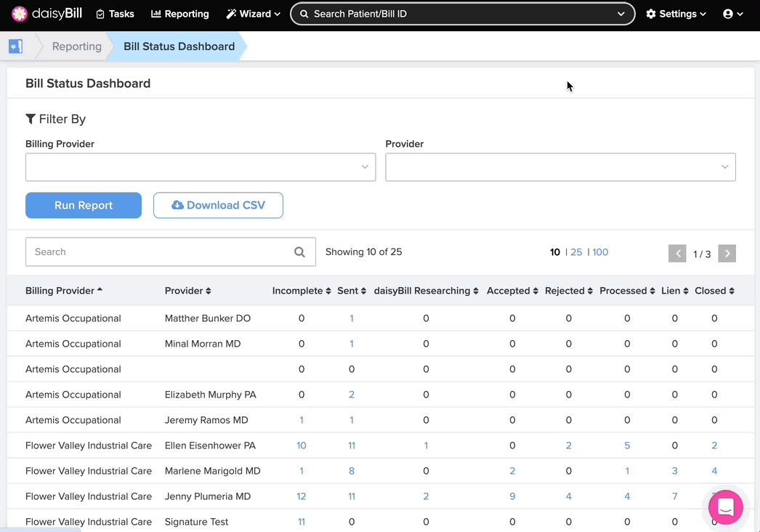This screenshot has width=760, height=532.
Task: Sort by Incomplete column
Action: 302,291
